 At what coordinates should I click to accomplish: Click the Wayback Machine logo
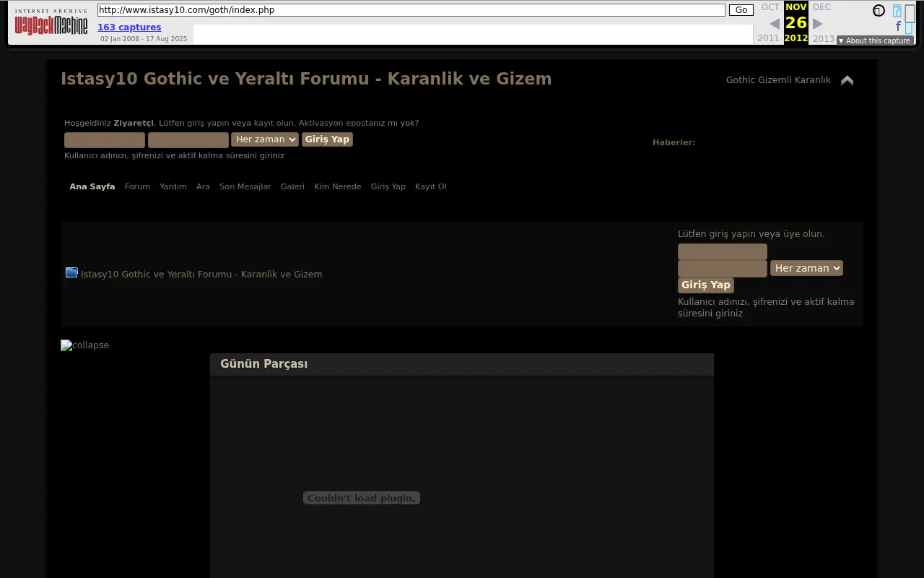(x=51, y=22)
